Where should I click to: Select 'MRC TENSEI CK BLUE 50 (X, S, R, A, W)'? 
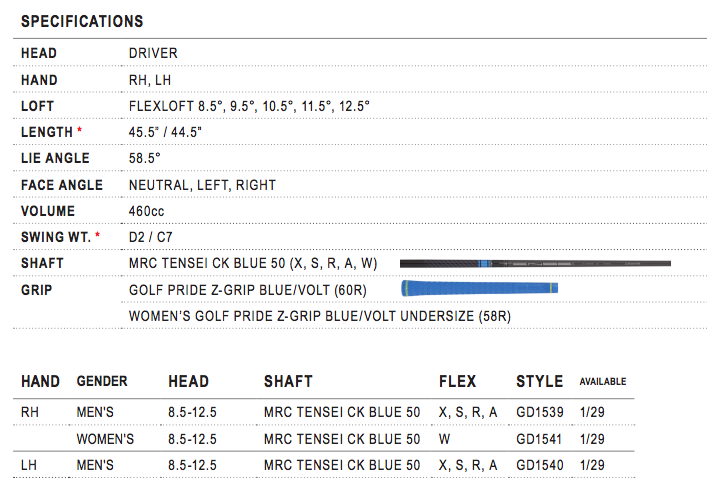253,263
